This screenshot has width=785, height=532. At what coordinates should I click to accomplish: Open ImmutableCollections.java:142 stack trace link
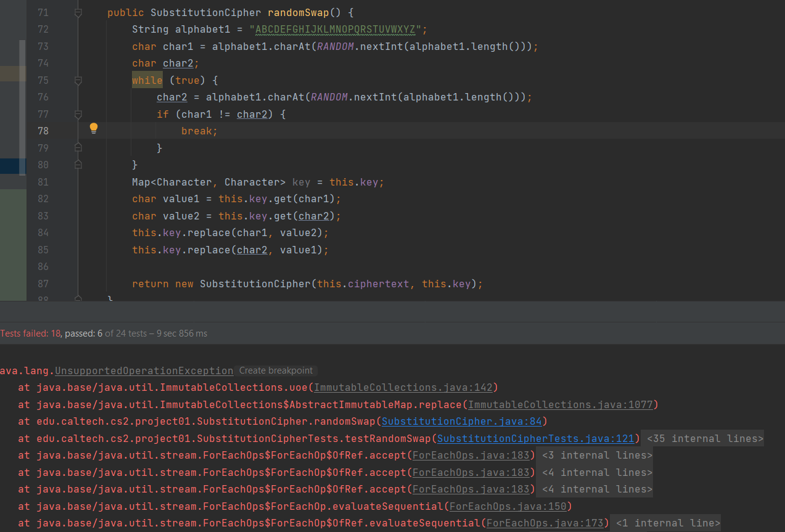click(x=403, y=387)
